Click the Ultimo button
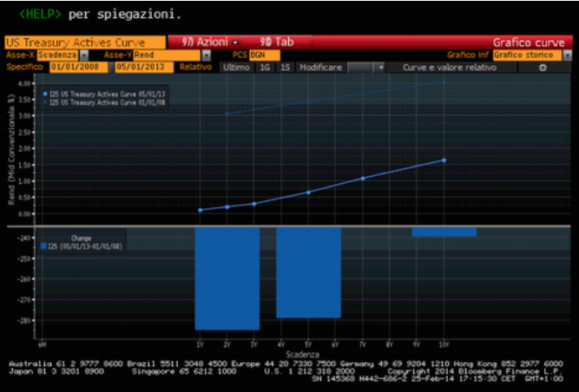Screen dimensions: 579x392 tap(236, 68)
